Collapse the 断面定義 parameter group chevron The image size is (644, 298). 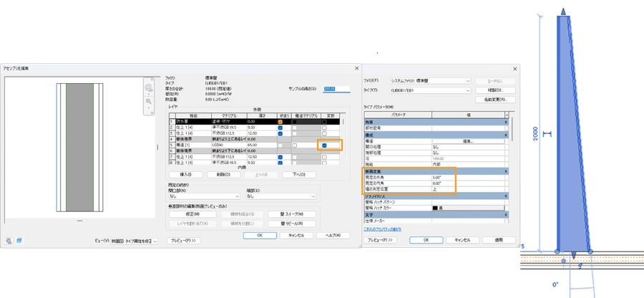tap(507, 171)
